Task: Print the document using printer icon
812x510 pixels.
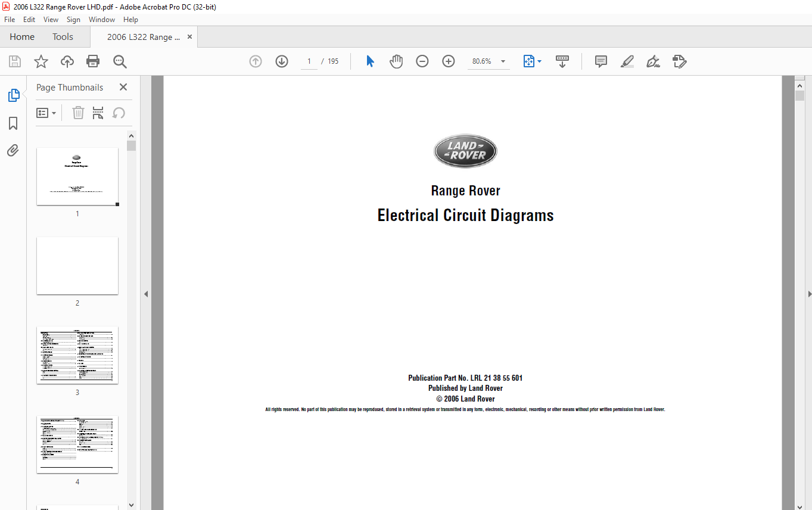Action: [93, 61]
